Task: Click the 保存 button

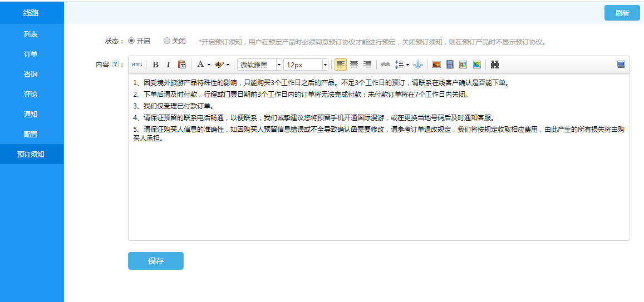Action: [156, 261]
